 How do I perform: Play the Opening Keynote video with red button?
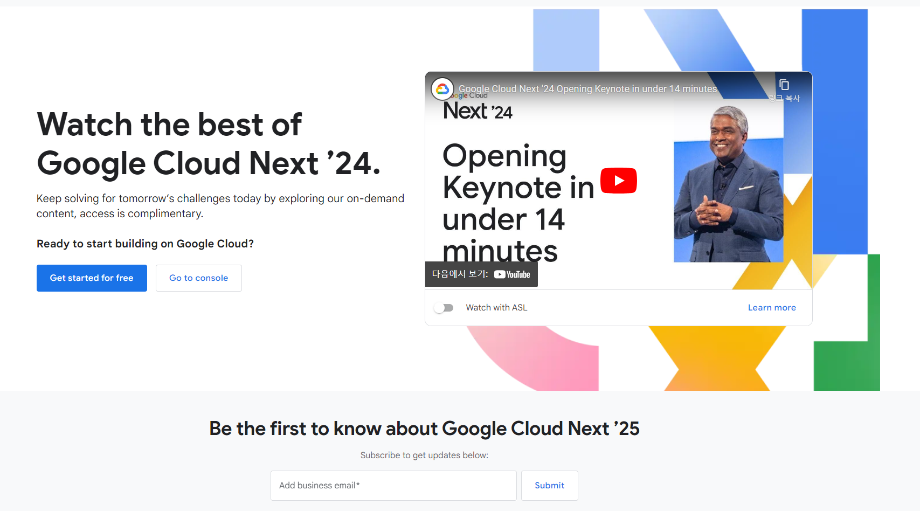(618, 181)
